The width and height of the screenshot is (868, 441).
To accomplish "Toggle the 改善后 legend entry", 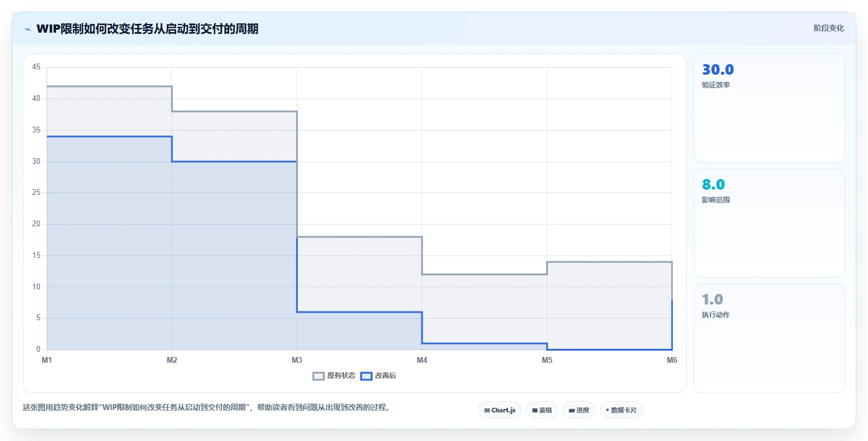I will [x=378, y=376].
